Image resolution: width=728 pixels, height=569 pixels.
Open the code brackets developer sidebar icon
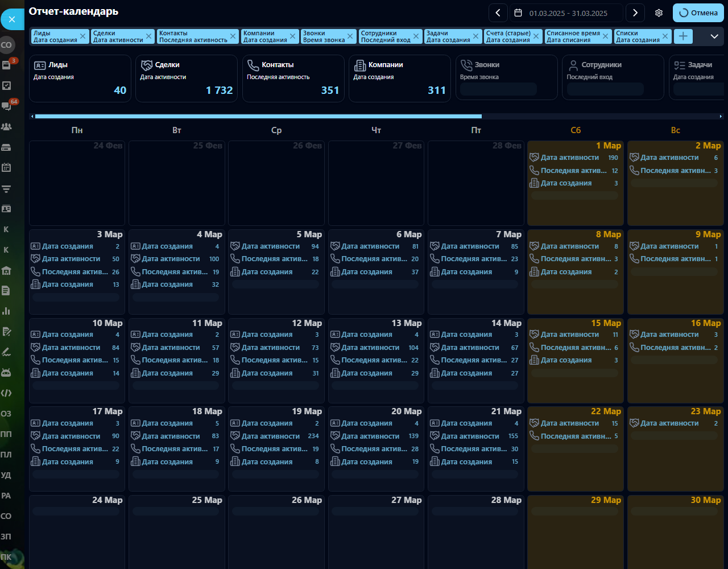pos(7,393)
